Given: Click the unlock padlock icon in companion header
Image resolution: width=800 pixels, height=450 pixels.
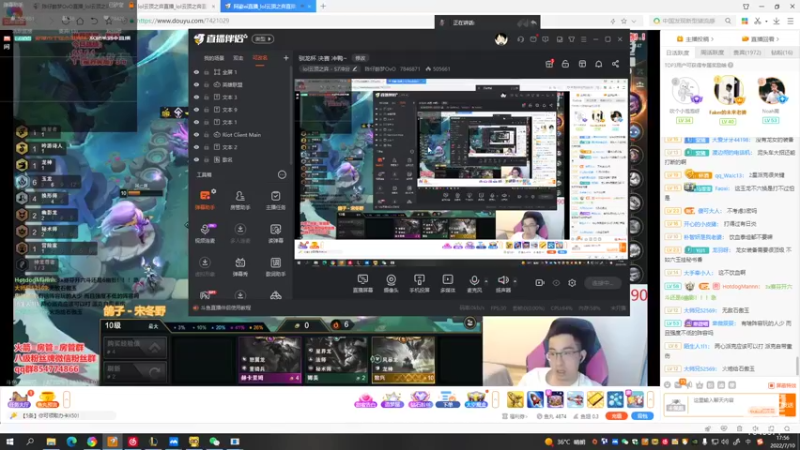Looking at the screenshot, I should pyautogui.click(x=565, y=64).
